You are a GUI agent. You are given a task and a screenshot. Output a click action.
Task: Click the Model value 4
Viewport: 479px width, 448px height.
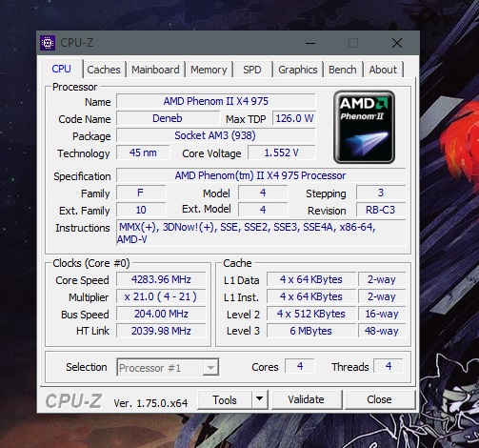[x=263, y=193]
